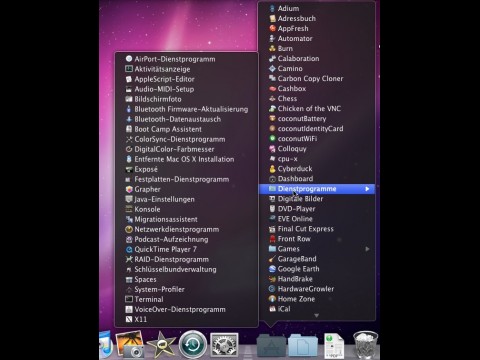Click the Time Machine dock icon
Screen dimensions: 480x360
(193, 345)
